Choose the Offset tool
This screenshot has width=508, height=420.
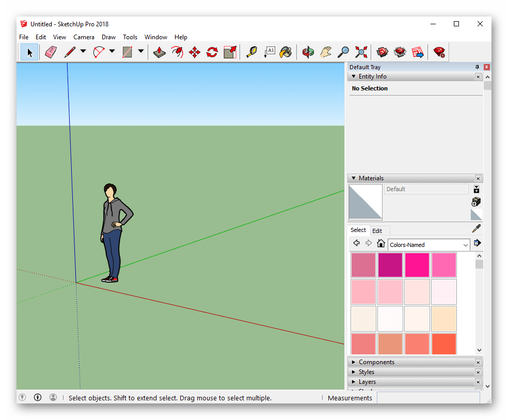tap(177, 52)
